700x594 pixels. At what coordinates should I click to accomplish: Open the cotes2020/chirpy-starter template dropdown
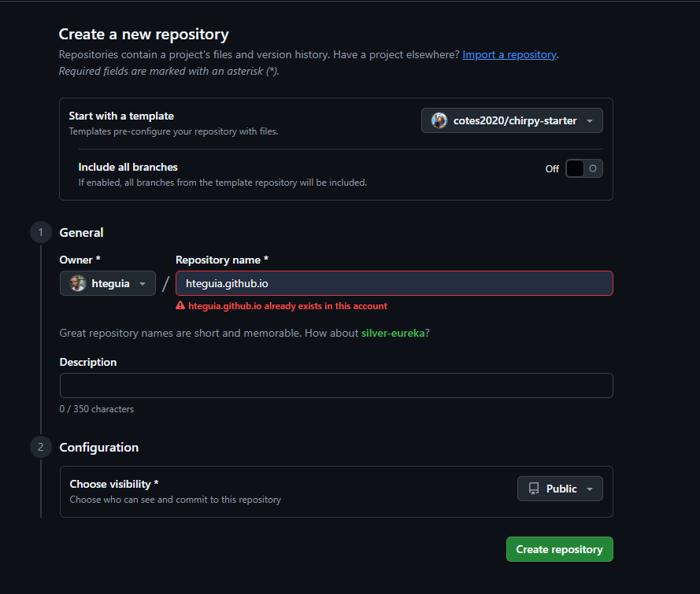click(x=512, y=120)
